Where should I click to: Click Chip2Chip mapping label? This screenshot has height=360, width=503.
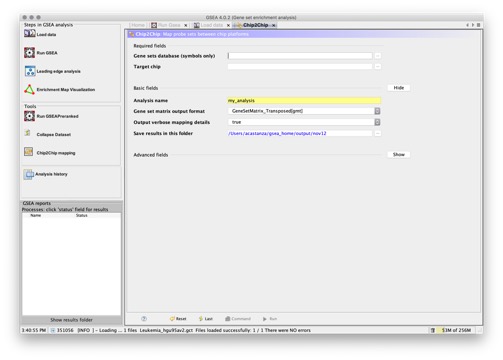[56, 153]
